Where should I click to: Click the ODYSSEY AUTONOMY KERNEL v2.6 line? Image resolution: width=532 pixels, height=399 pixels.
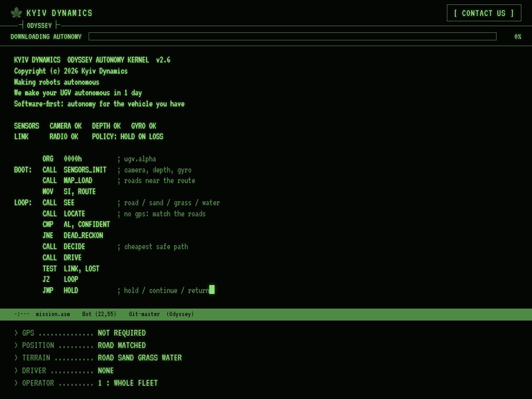pos(92,60)
